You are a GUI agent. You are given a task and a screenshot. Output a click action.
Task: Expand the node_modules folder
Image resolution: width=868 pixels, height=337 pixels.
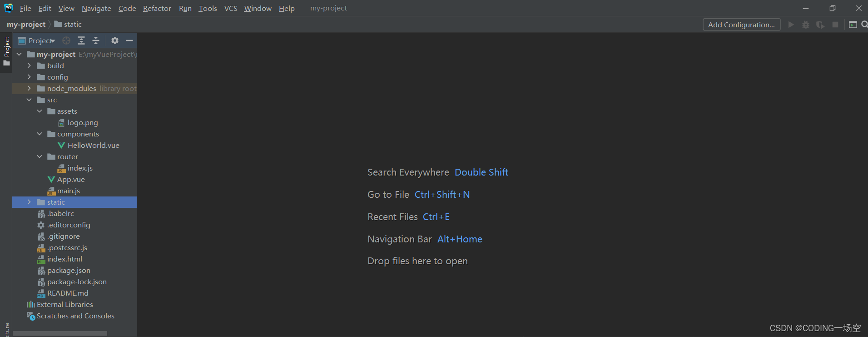[x=29, y=88]
